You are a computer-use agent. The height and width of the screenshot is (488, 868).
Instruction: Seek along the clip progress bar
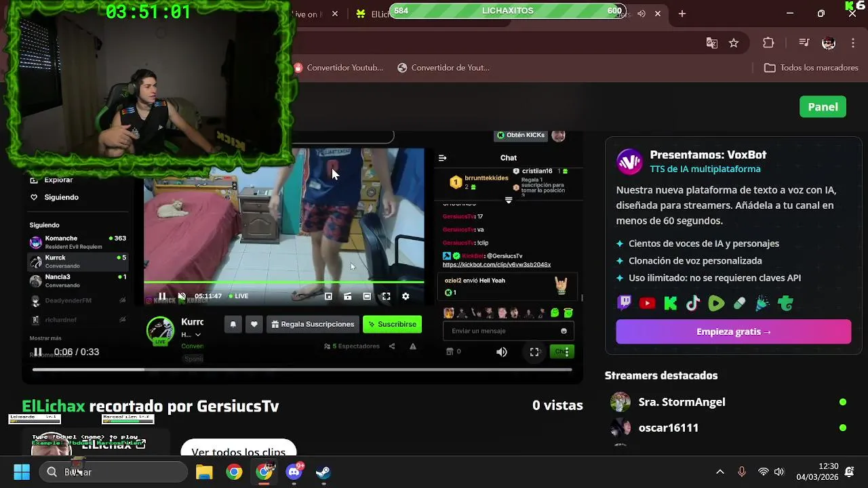coord(302,369)
